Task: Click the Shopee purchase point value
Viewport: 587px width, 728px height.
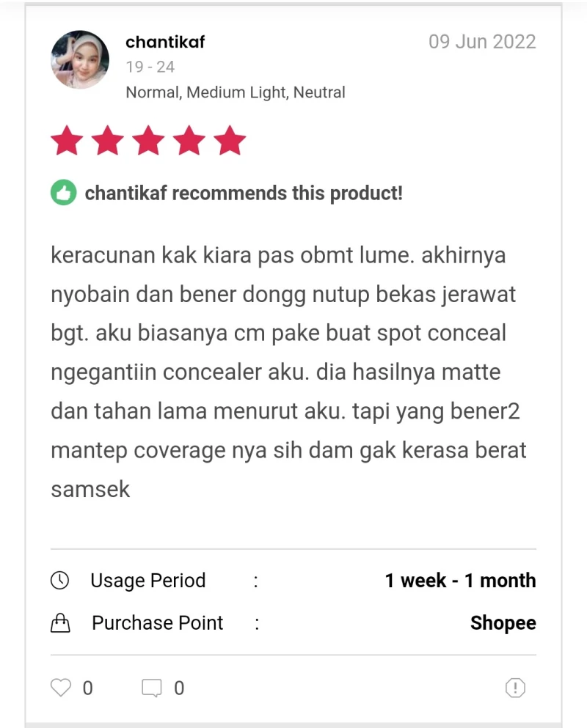Action: [x=503, y=623]
